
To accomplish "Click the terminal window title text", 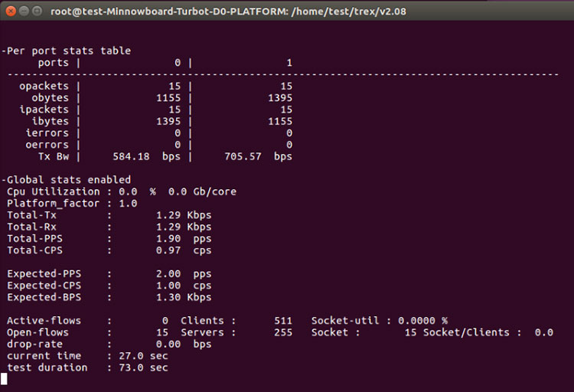I will [228, 11].
